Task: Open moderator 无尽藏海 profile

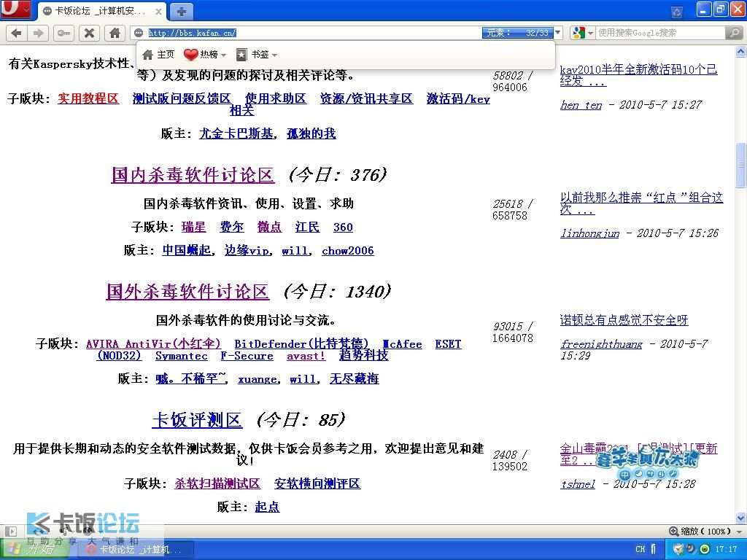Action: point(355,378)
